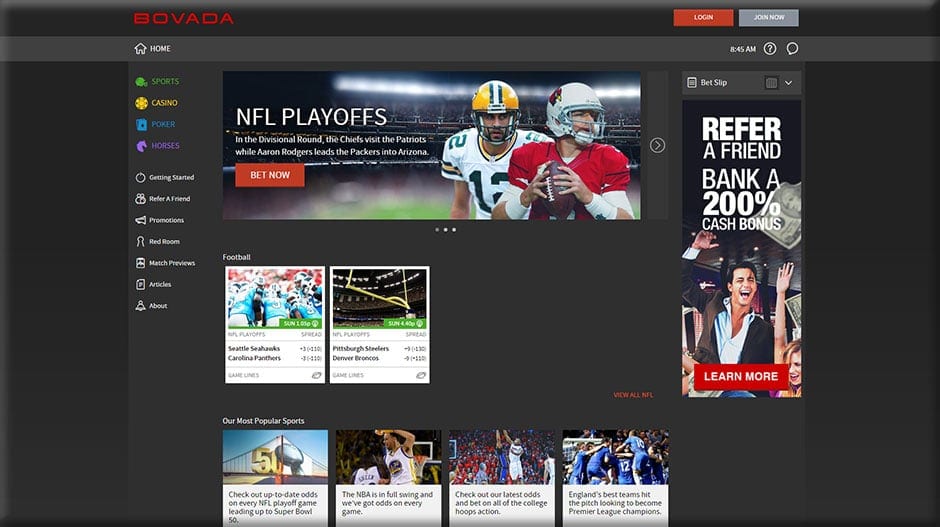Open the Premier League sport card

615,478
